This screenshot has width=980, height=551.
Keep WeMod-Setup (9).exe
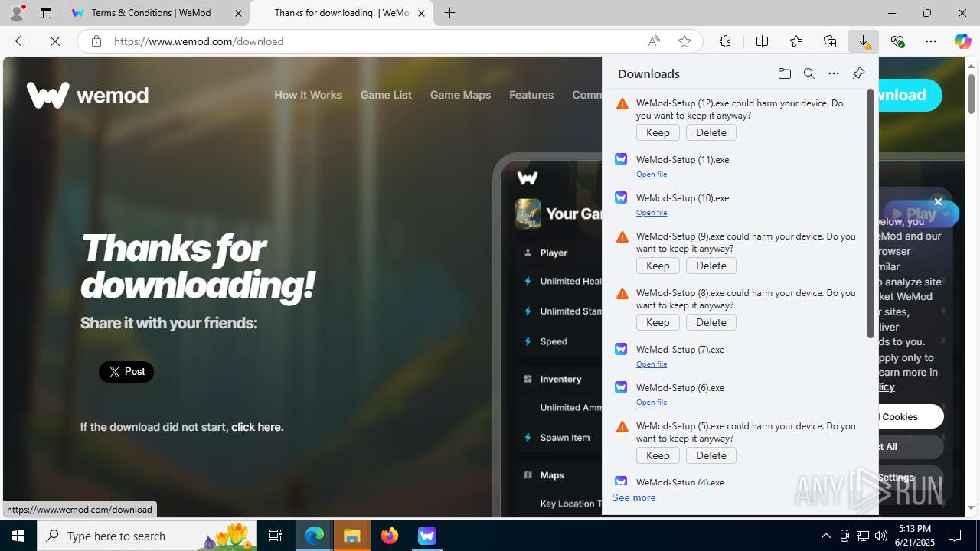point(658,266)
